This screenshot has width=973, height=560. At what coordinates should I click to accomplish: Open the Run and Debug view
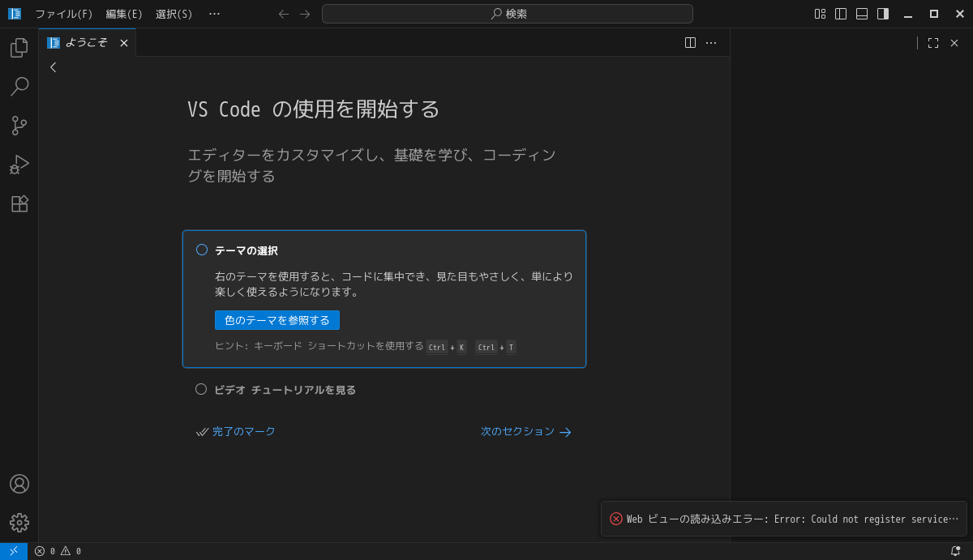[x=19, y=165]
